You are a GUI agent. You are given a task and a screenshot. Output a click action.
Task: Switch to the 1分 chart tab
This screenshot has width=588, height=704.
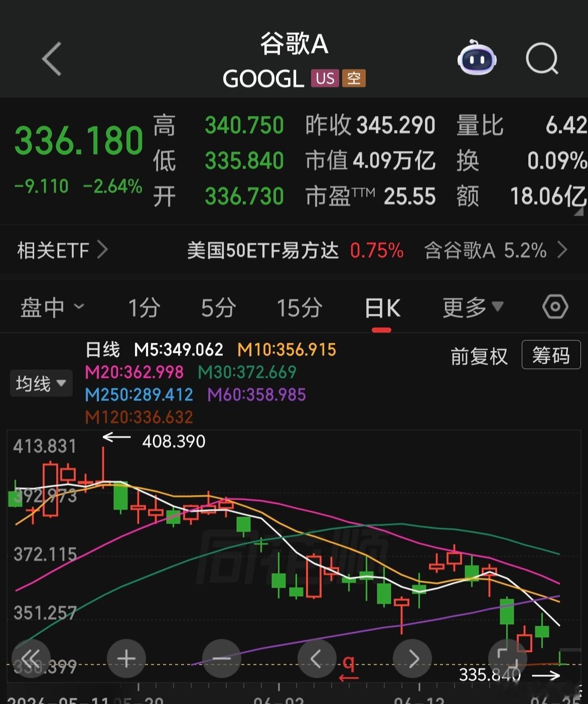click(144, 307)
